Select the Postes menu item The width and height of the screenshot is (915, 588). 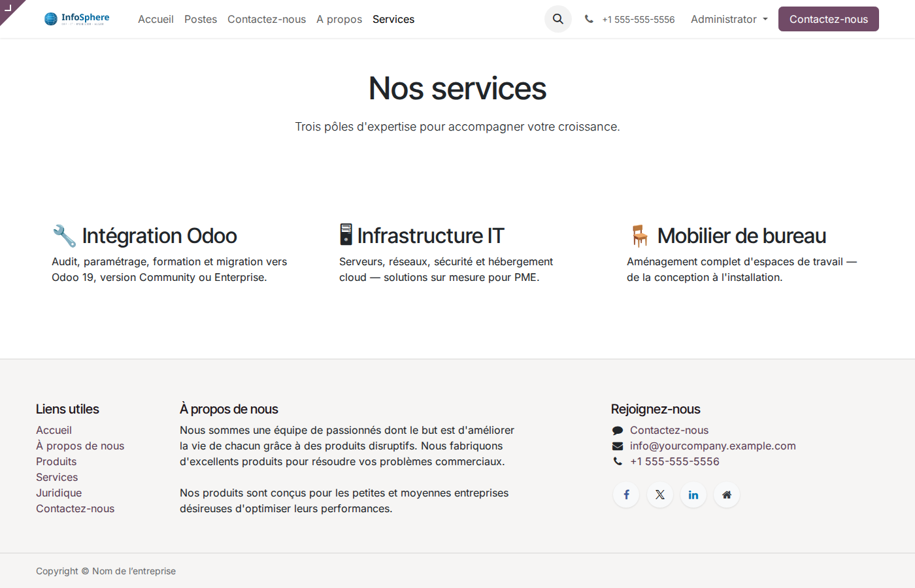pyautogui.click(x=201, y=19)
